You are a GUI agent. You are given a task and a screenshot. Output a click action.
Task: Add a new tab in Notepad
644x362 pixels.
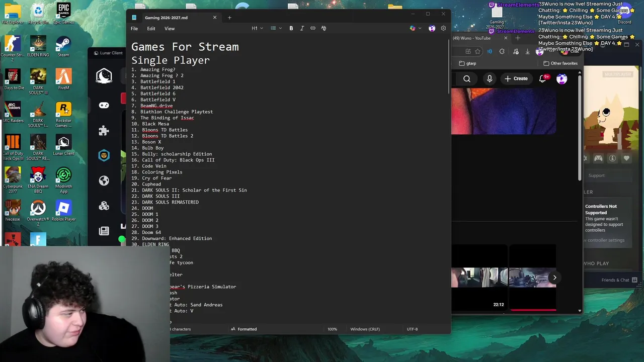(229, 18)
